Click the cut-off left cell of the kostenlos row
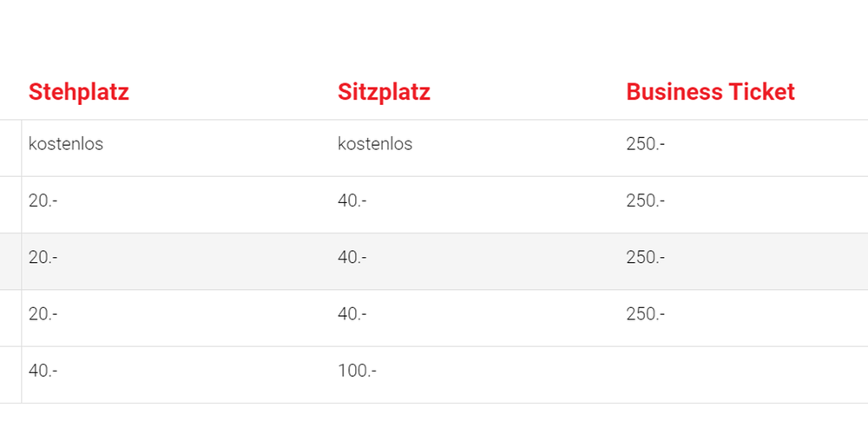The image size is (868, 434). [x=10, y=148]
